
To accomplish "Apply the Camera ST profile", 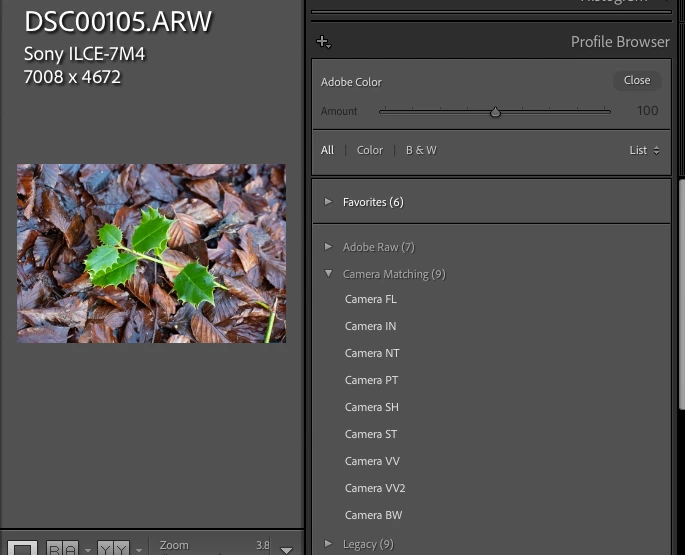I will [x=371, y=434].
